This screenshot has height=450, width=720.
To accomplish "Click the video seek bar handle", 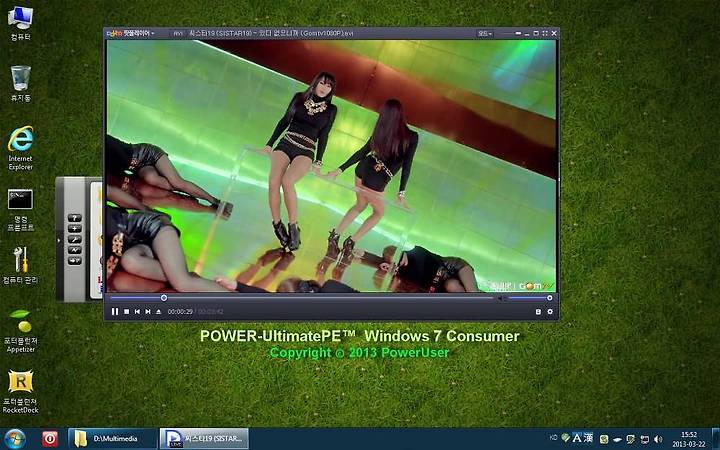I will [163, 298].
